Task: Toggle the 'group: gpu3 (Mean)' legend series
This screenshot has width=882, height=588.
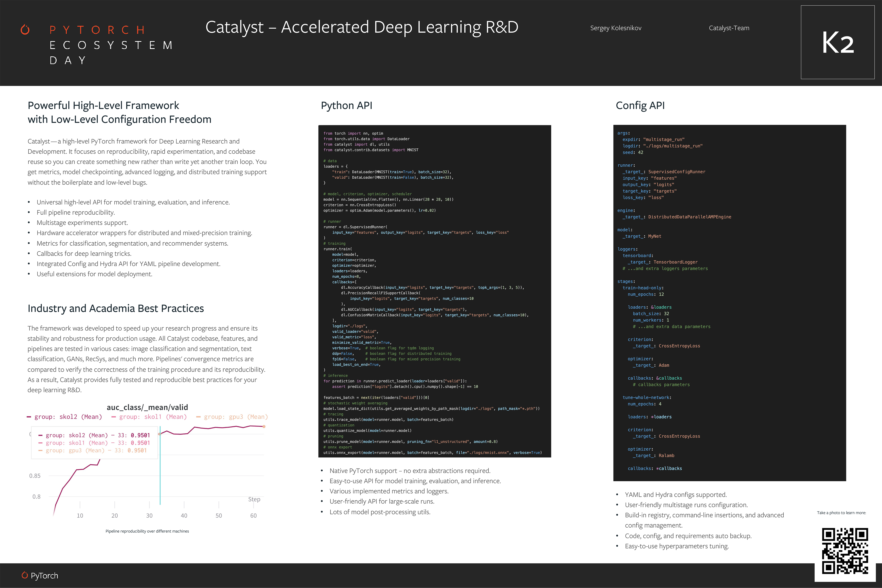Action: pyautogui.click(x=235, y=417)
